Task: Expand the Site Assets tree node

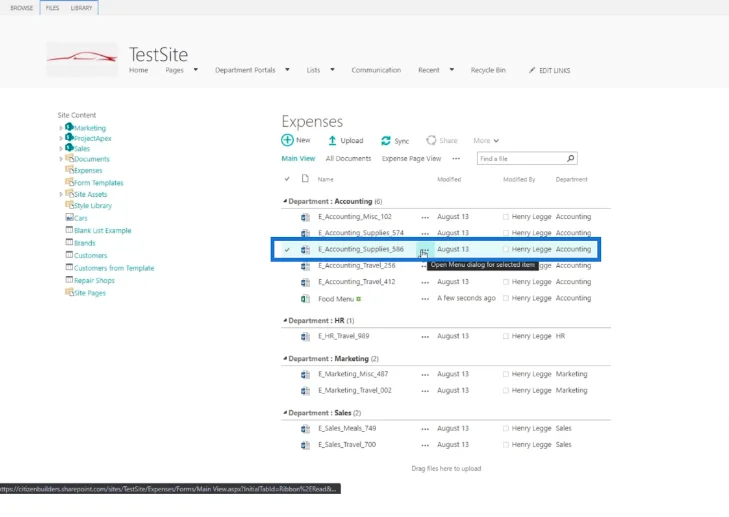Action: 61,194
